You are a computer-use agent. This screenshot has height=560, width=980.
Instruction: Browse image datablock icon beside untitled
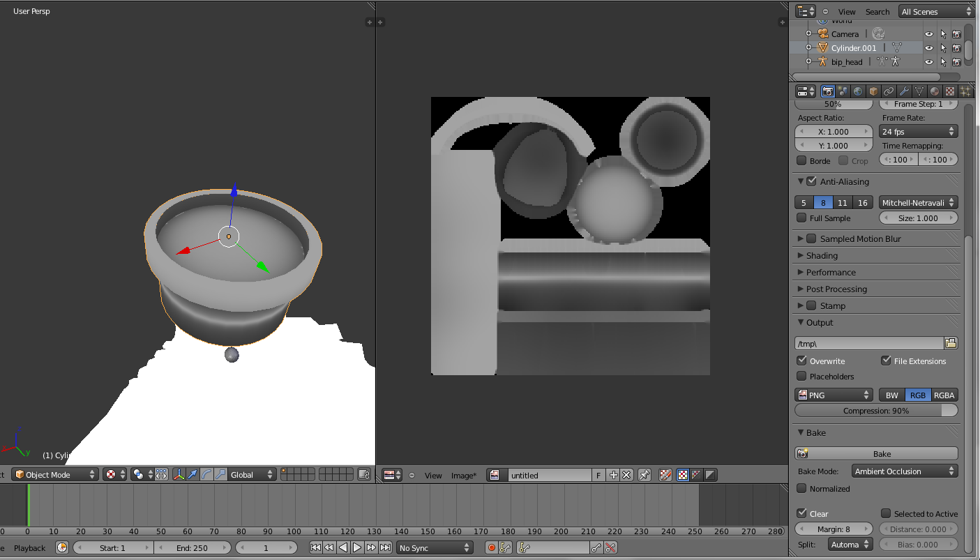(497, 475)
